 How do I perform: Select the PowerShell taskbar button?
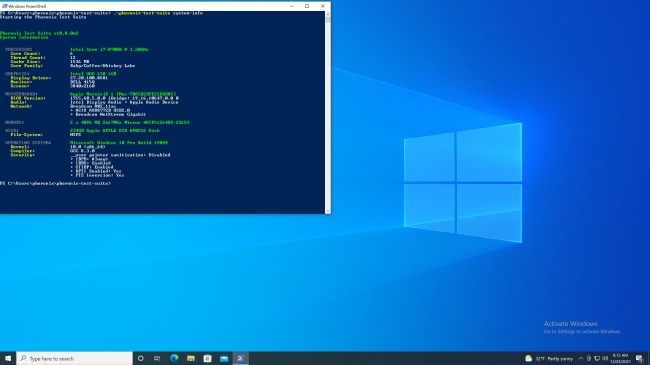point(240,358)
